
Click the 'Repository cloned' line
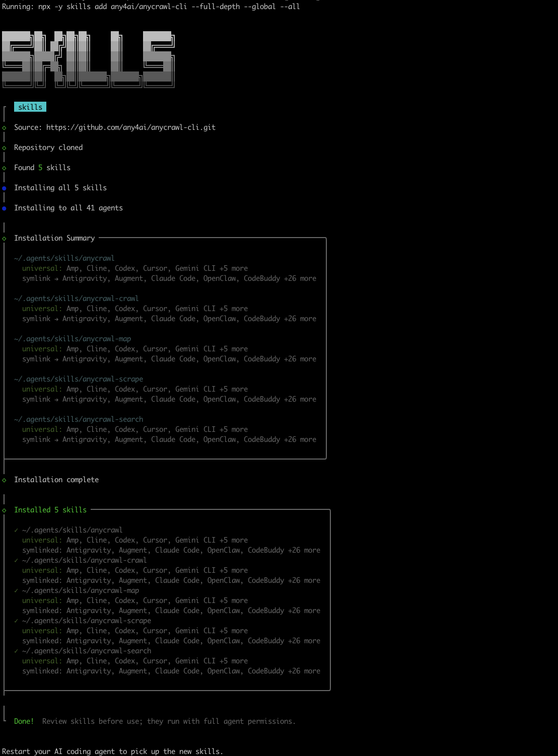point(48,147)
